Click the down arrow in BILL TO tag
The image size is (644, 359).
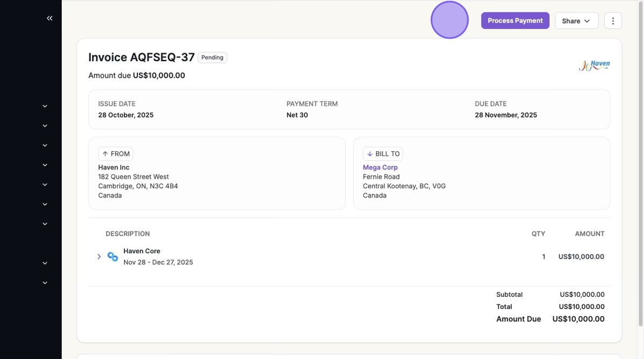(x=370, y=154)
